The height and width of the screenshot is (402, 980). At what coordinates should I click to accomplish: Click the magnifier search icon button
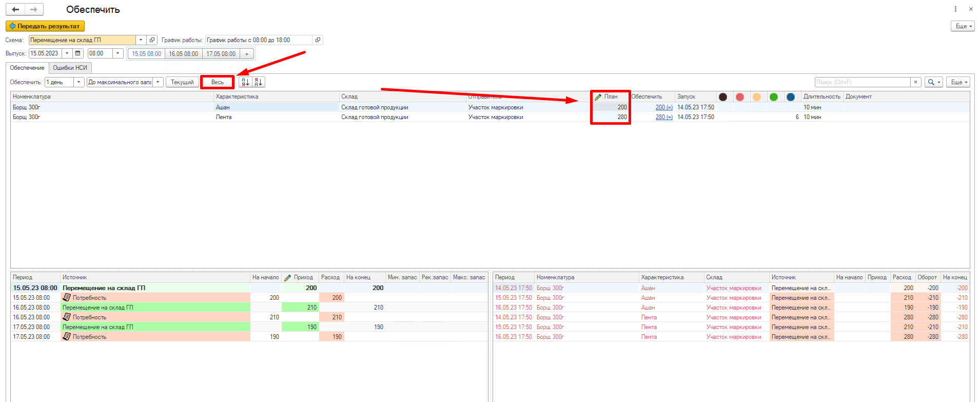[x=933, y=82]
